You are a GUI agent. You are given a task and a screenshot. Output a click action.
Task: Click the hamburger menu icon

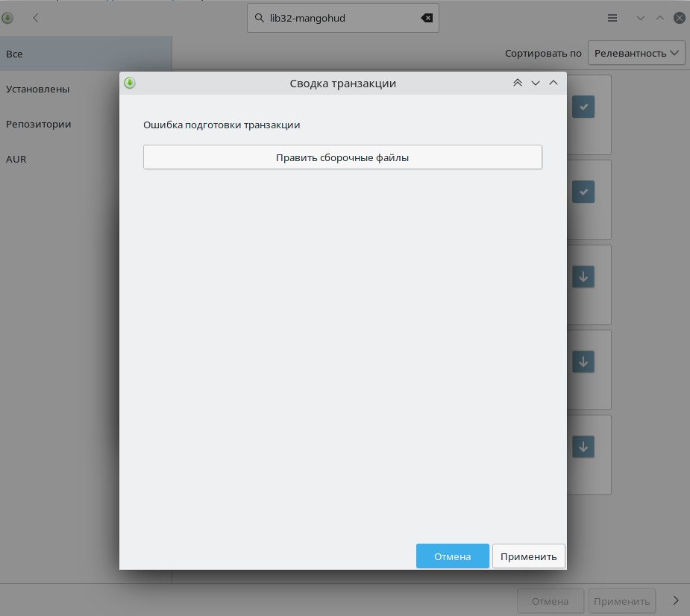coord(612,18)
